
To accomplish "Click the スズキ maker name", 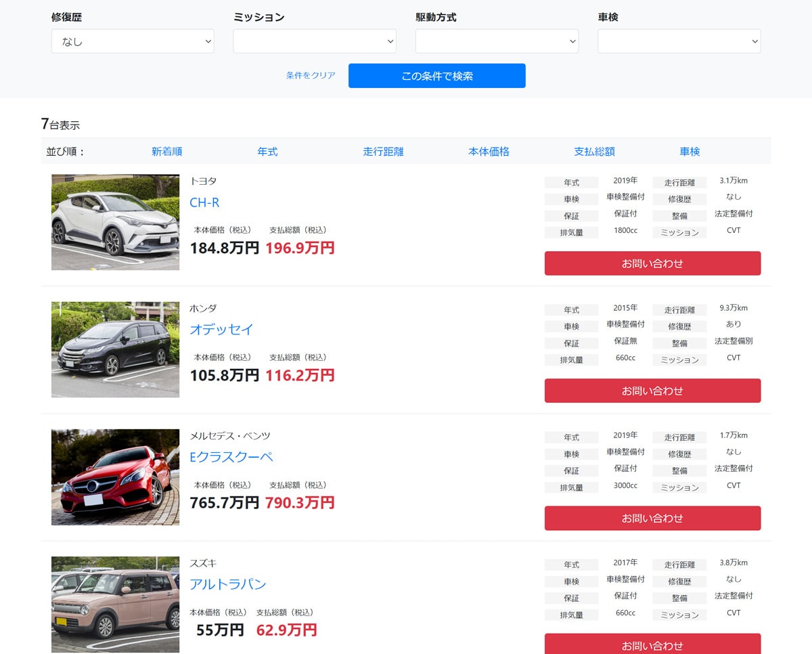I will tap(203, 563).
